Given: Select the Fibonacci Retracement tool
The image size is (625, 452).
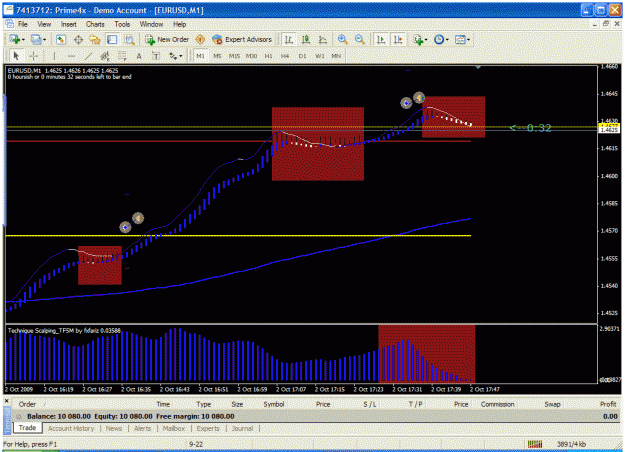Looking at the screenshot, I should (122, 56).
